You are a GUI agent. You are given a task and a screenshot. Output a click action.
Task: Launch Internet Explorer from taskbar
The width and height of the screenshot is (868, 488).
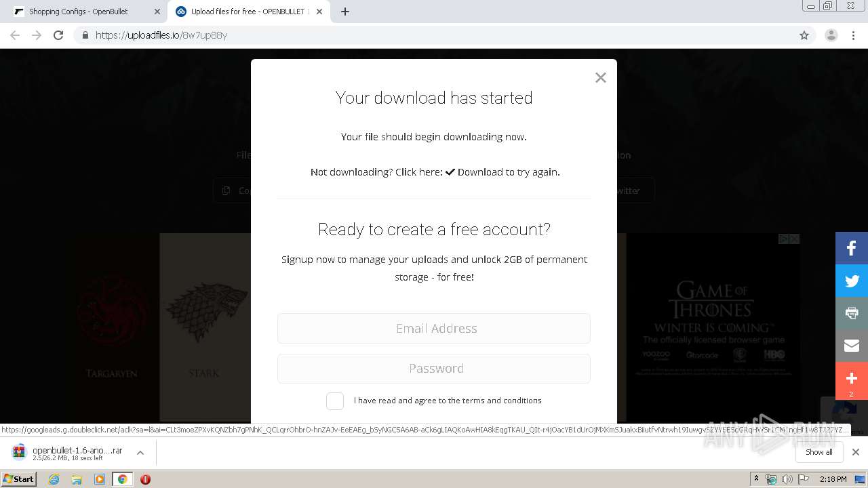pos(54,479)
